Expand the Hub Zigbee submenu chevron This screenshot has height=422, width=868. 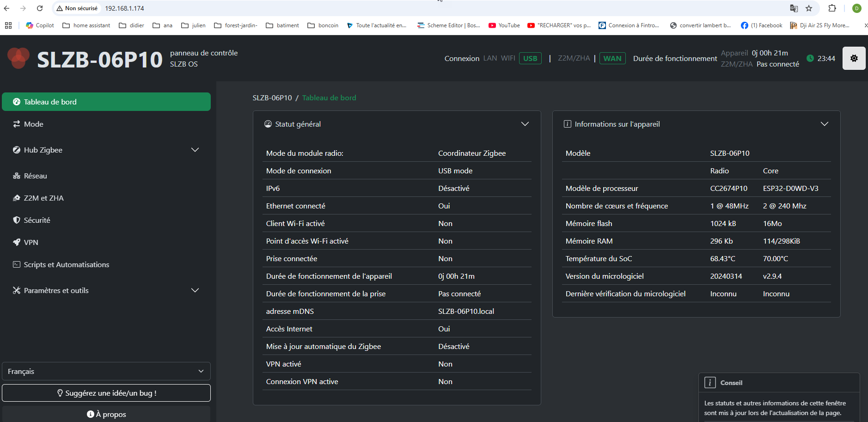point(195,150)
